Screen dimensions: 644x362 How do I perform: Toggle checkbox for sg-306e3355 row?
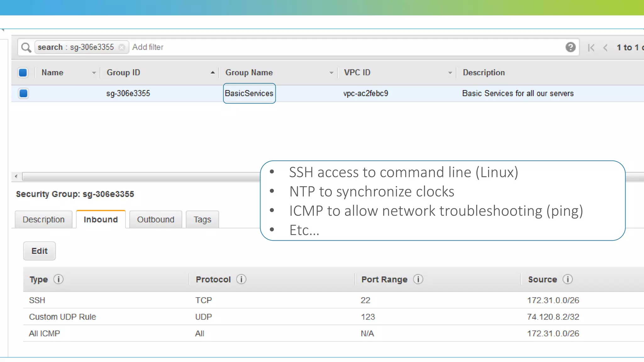point(23,93)
